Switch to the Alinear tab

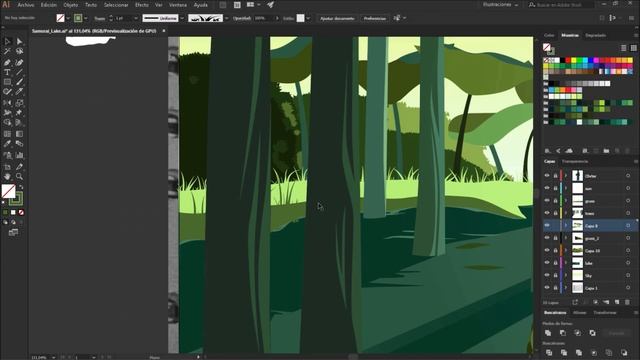[x=580, y=313]
